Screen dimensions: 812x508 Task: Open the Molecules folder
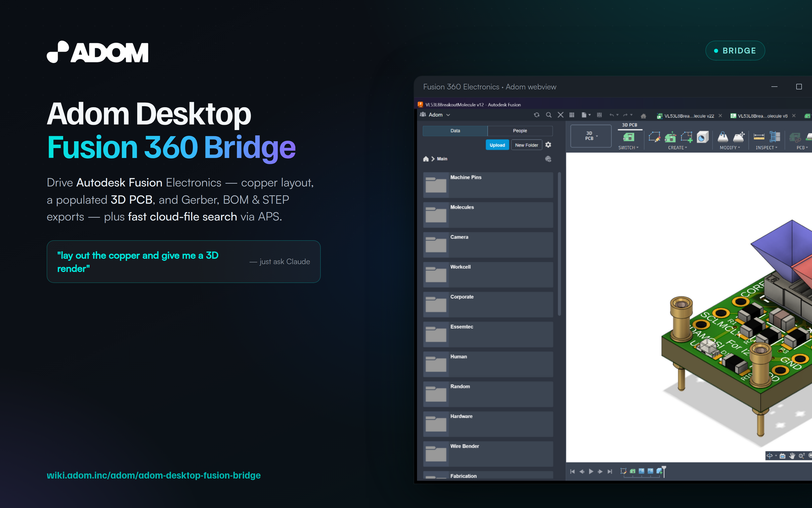pyautogui.click(x=488, y=215)
